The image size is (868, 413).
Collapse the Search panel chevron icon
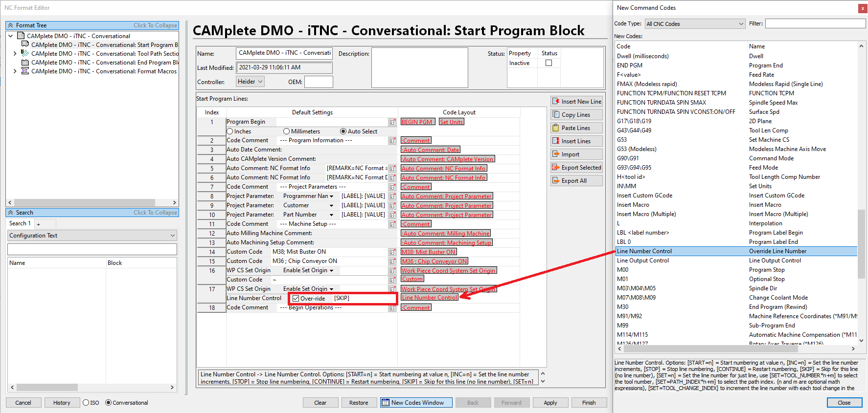[x=11, y=213]
